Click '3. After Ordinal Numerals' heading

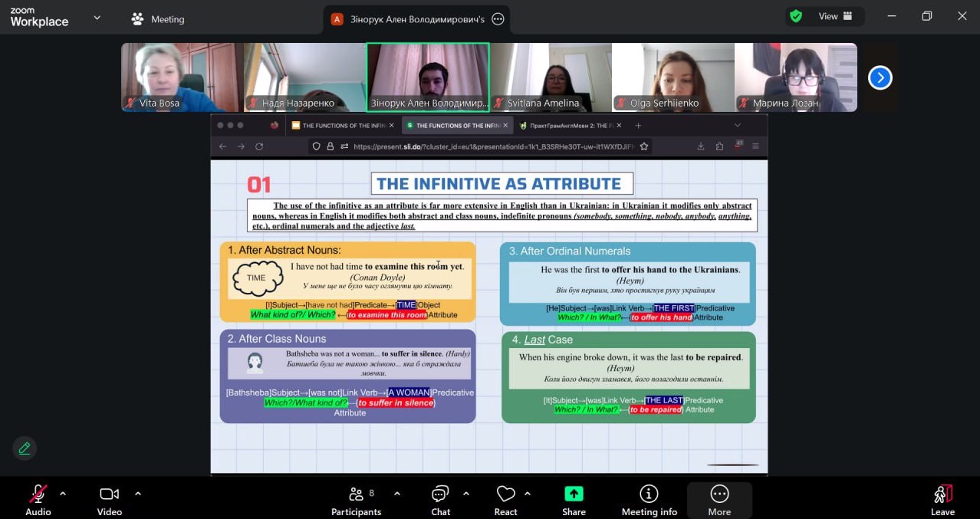570,251
